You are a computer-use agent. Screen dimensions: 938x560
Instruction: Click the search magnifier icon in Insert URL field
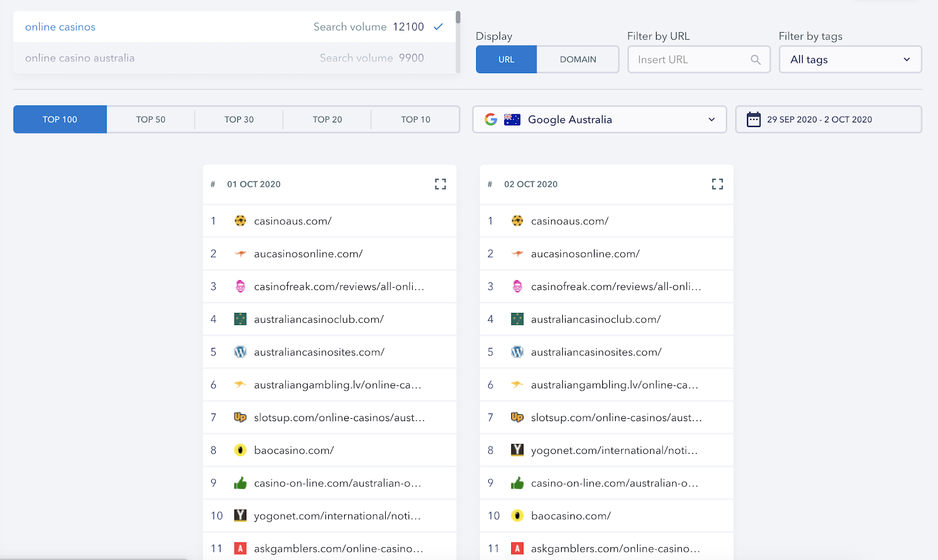click(x=756, y=60)
